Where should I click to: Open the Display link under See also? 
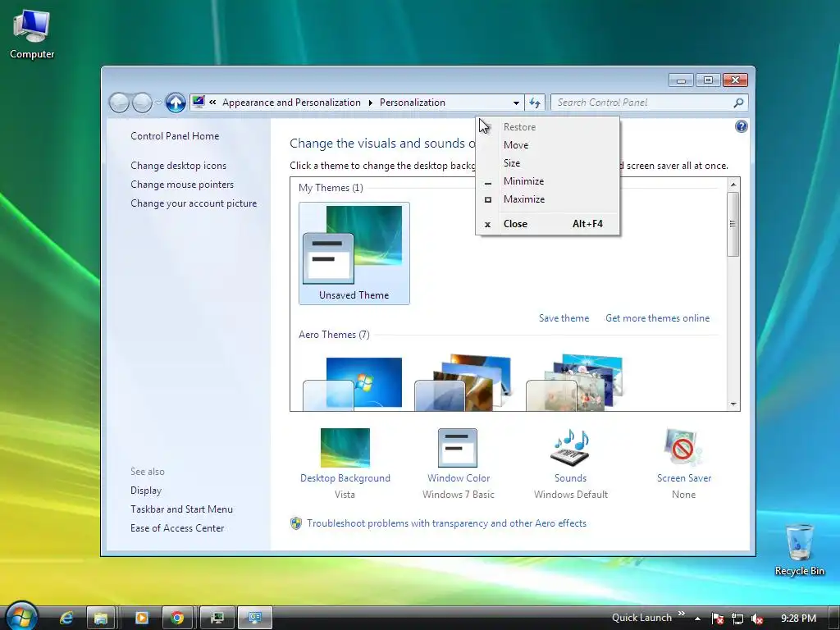146,491
